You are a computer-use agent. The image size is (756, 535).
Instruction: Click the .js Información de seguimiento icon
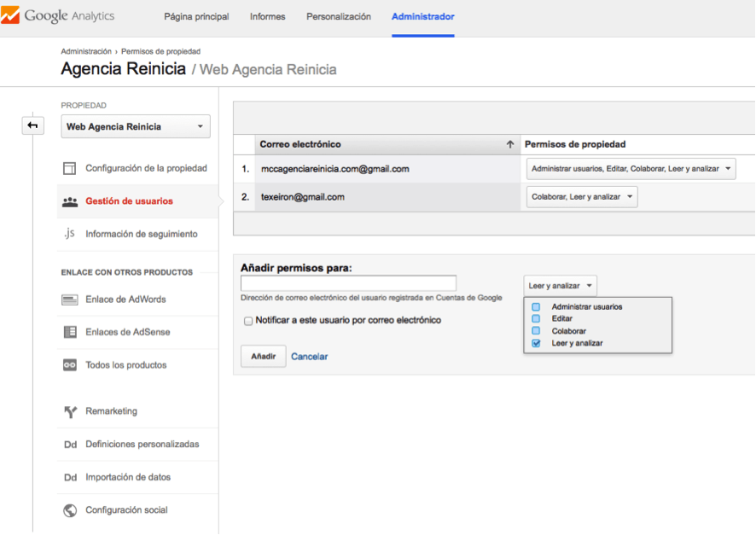click(x=70, y=234)
